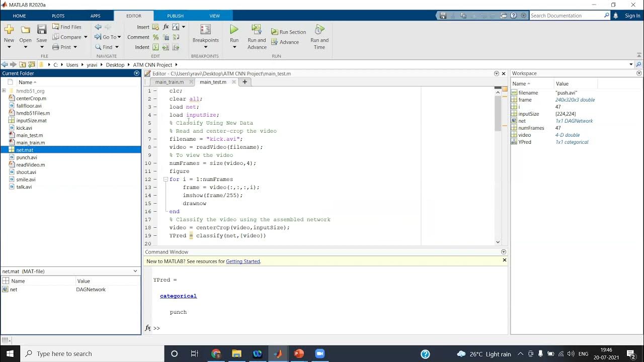The image size is (644, 362).
Task: Click the Navigate back arrow in the ribbon
Action: pos(98,27)
